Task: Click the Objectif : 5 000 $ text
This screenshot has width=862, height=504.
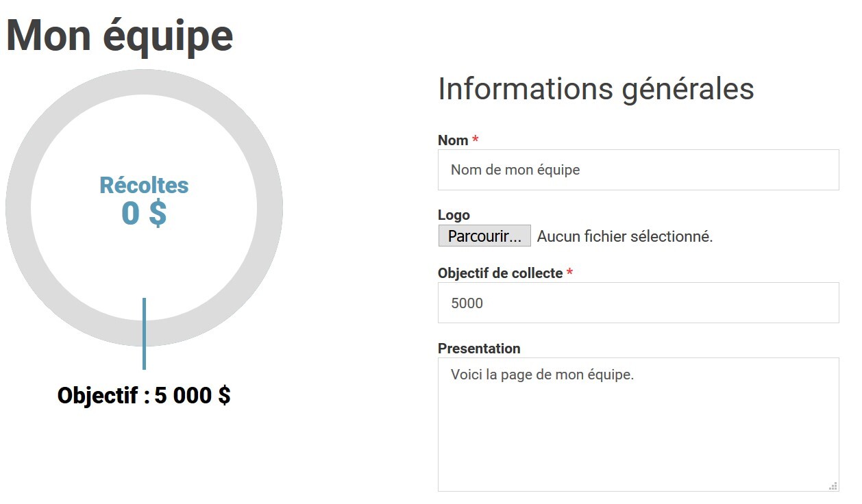Action: tap(145, 395)
